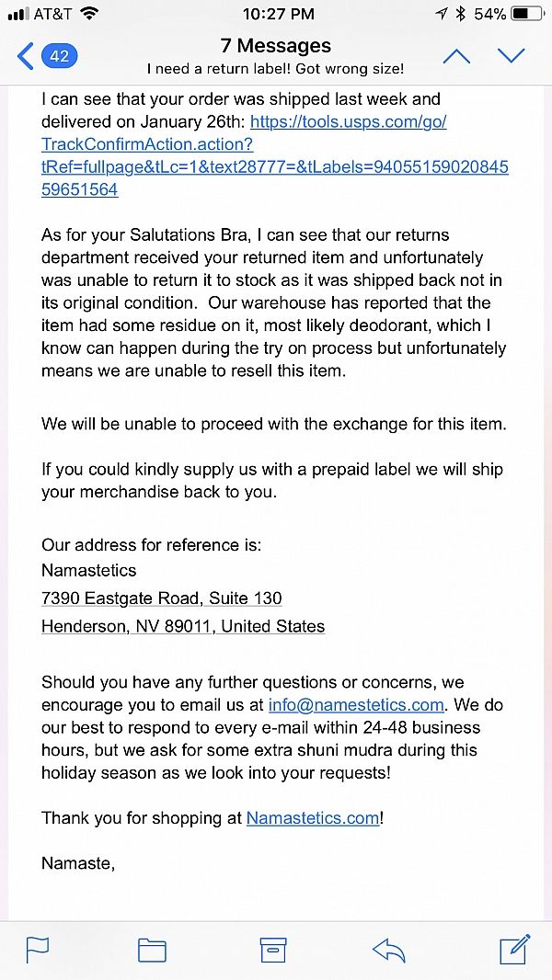Image resolution: width=552 pixels, height=980 pixels.
Task: Tap the "7 Messages" thread title
Action: 276,45
